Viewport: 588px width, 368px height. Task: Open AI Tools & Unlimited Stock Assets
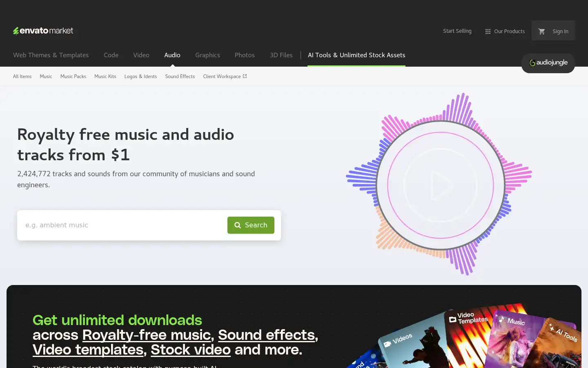click(356, 55)
